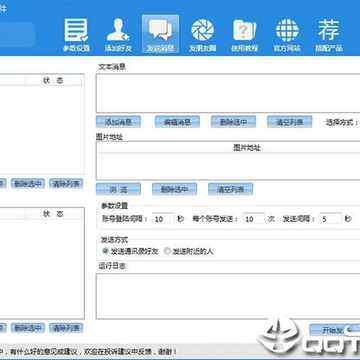Open 使用教程 tutorial icon
360x360 pixels.
point(244,34)
